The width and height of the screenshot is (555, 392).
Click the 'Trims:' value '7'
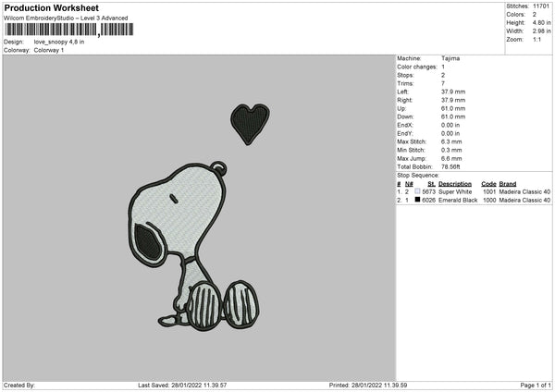click(443, 83)
